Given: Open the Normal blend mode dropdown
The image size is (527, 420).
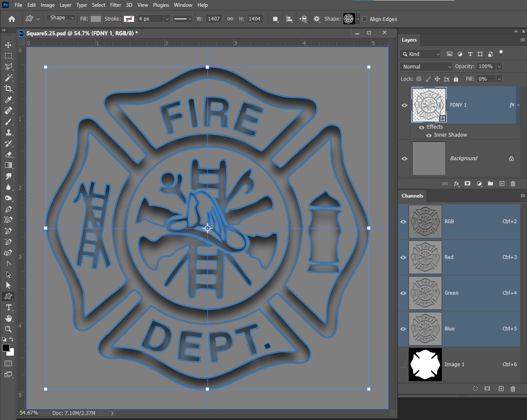Looking at the screenshot, I should [x=426, y=66].
